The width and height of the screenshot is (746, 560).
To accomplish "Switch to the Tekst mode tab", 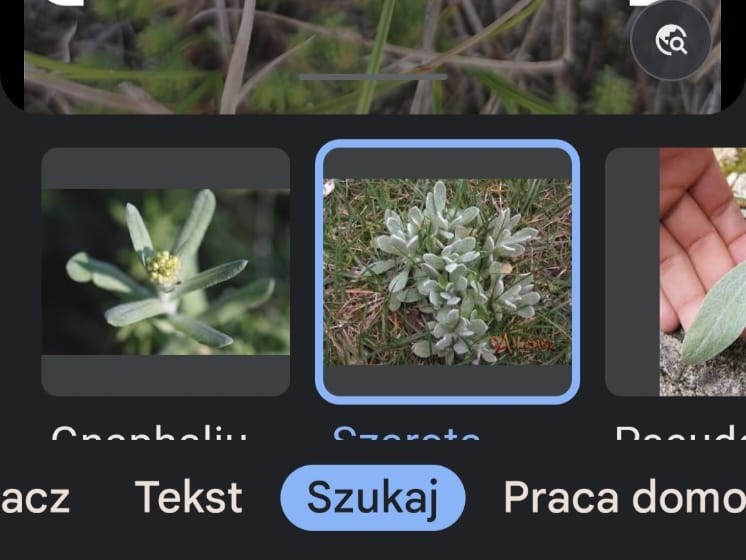I will click(189, 498).
